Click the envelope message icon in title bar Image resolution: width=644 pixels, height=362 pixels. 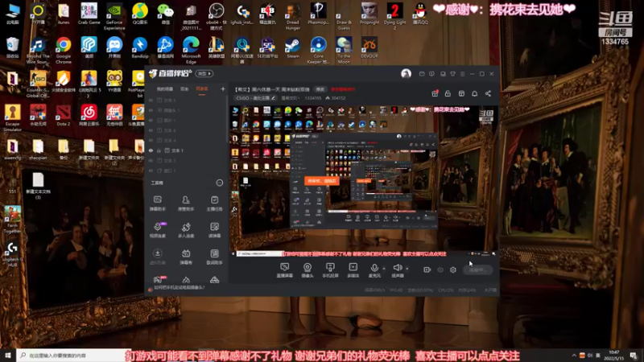(422, 74)
